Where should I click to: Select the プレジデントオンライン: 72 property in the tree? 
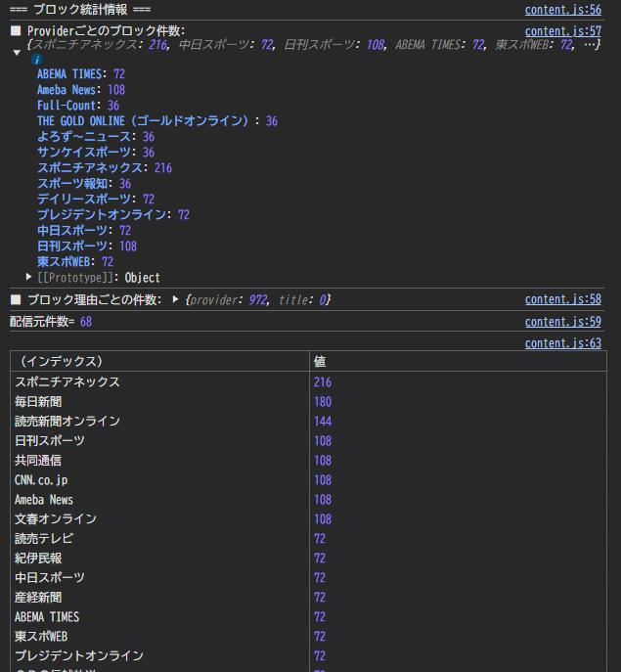coord(113,215)
